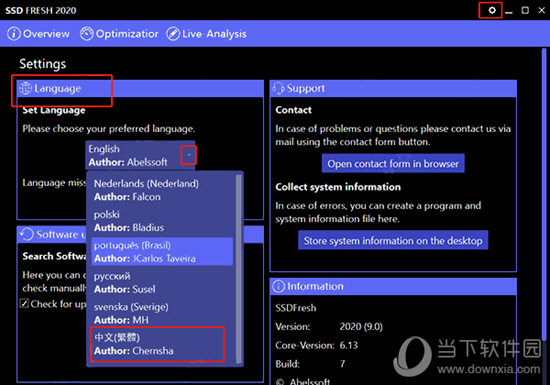The image size is (550, 385).
Task: Click 'Collect system information' heading
Action: coord(338,187)
